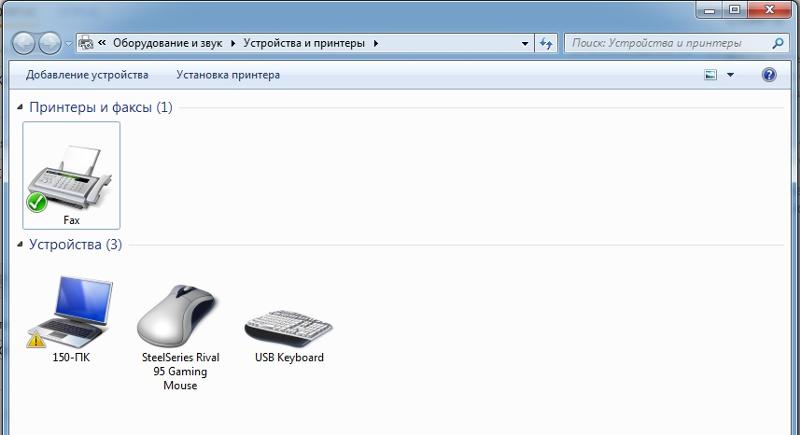
Task: Click the refresh button beside address bar
Action: click(546, 43)
